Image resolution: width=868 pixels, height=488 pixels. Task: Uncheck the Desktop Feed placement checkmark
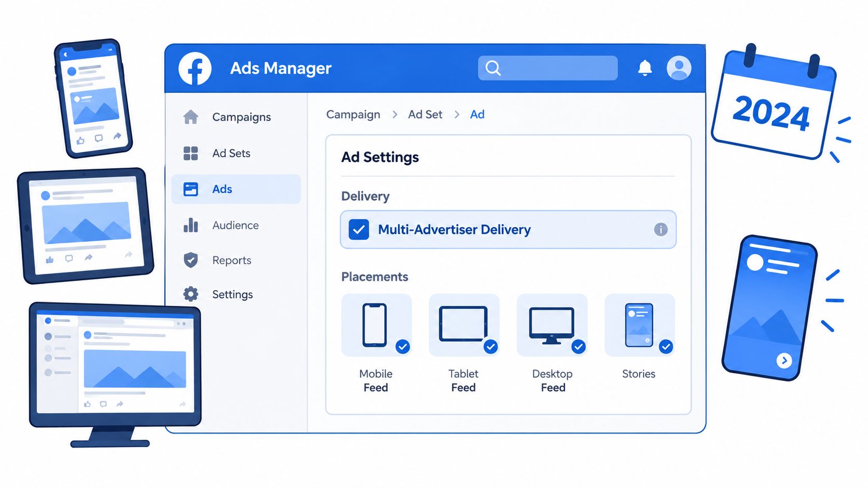click(x=579, y=346)
